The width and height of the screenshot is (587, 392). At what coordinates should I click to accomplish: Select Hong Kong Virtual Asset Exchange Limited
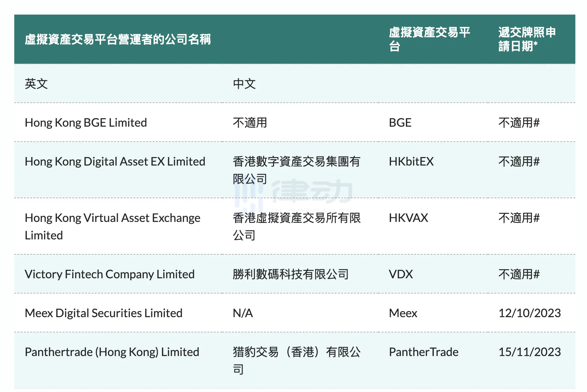pos(112,226)
